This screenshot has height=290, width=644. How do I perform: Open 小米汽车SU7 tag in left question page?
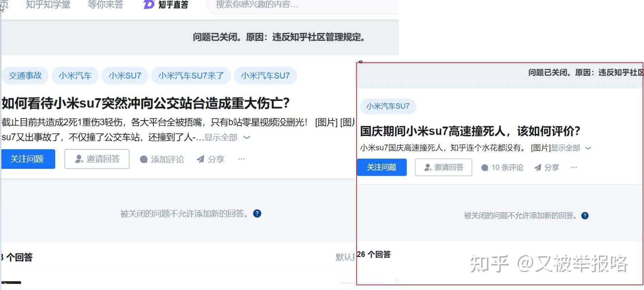point(265,75)
